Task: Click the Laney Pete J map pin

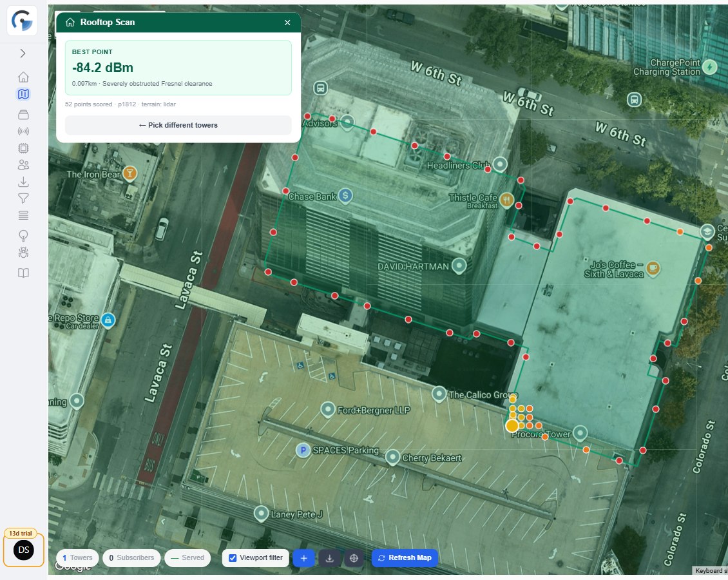Action: click(262, 513)
